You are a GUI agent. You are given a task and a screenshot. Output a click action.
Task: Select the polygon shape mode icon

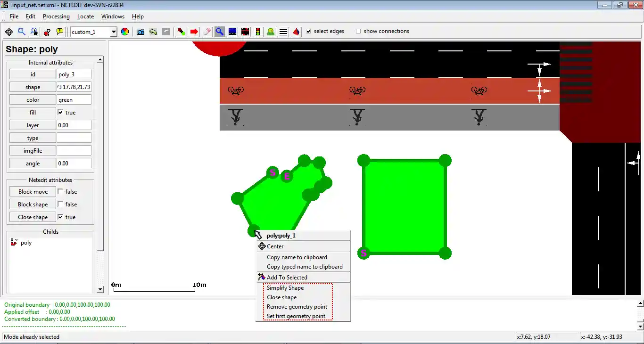[296, 32]
